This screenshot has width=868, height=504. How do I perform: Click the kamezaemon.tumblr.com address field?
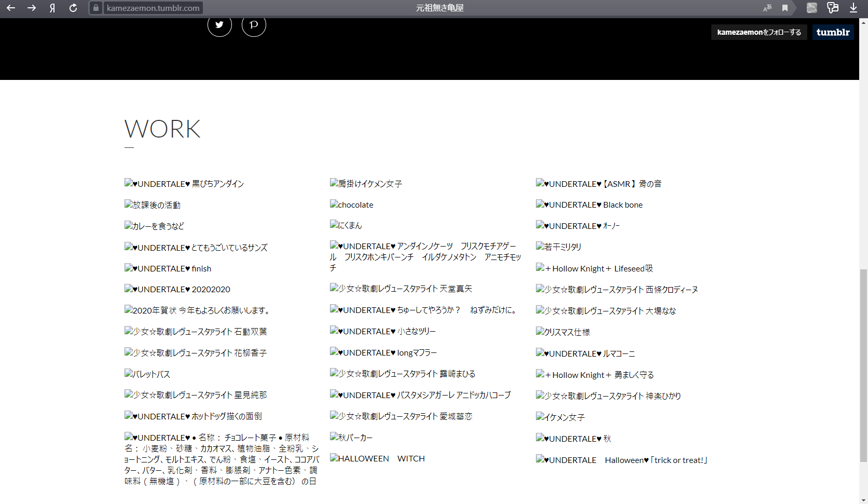(153, 8)
